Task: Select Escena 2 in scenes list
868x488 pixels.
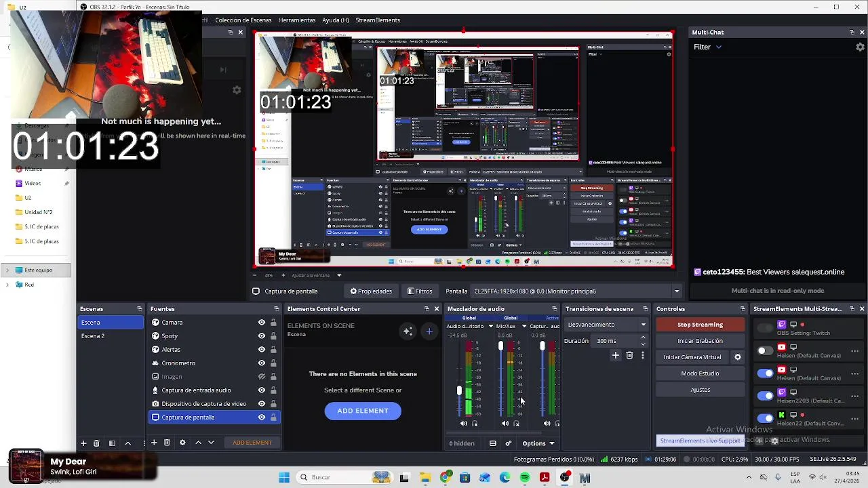Action: click(111, 336)
